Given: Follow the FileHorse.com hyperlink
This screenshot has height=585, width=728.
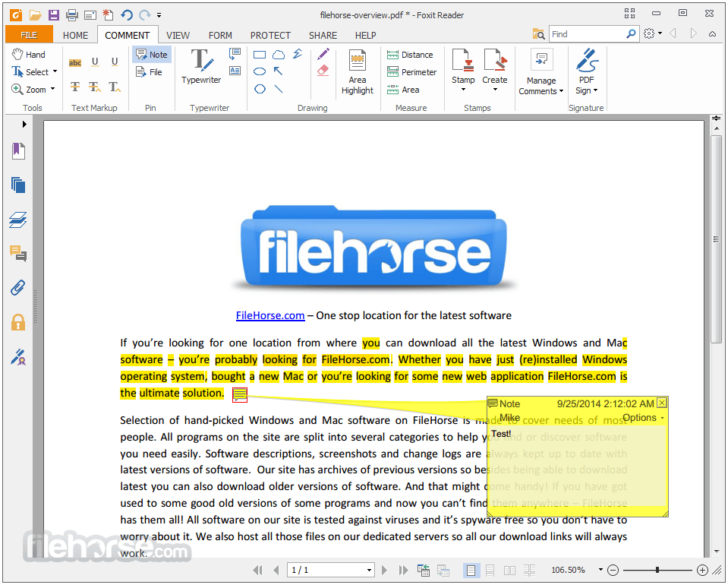Looking at the screenshot, I should pyautogui.click(x=270, y=315).
